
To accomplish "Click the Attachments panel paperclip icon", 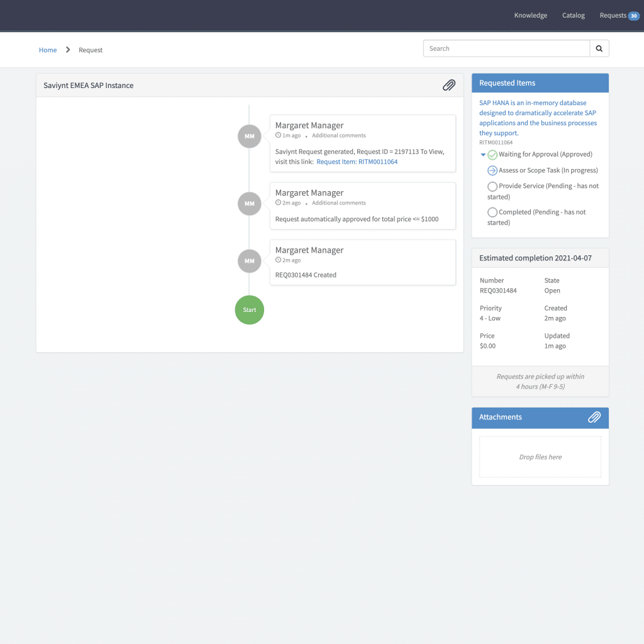I will point(594,417).
